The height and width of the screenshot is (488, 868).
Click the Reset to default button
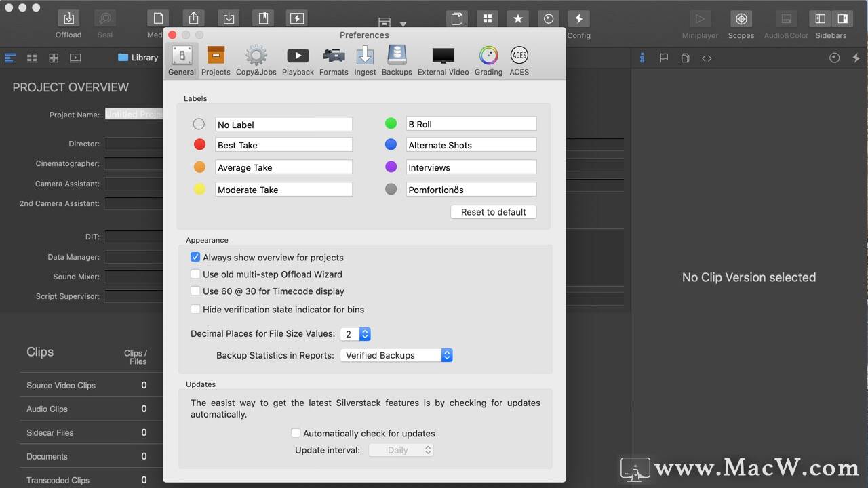click(x=494, y=212)
